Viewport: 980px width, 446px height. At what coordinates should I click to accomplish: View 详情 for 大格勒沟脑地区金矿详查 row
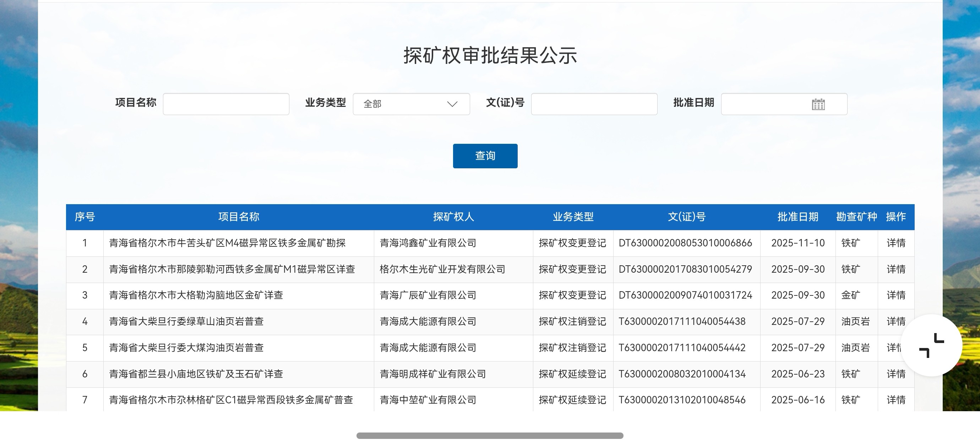point(895,295)
